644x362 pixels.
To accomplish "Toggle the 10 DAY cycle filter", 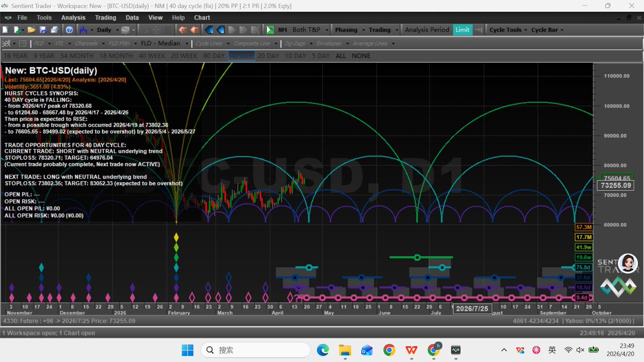I will pos(296,56).
